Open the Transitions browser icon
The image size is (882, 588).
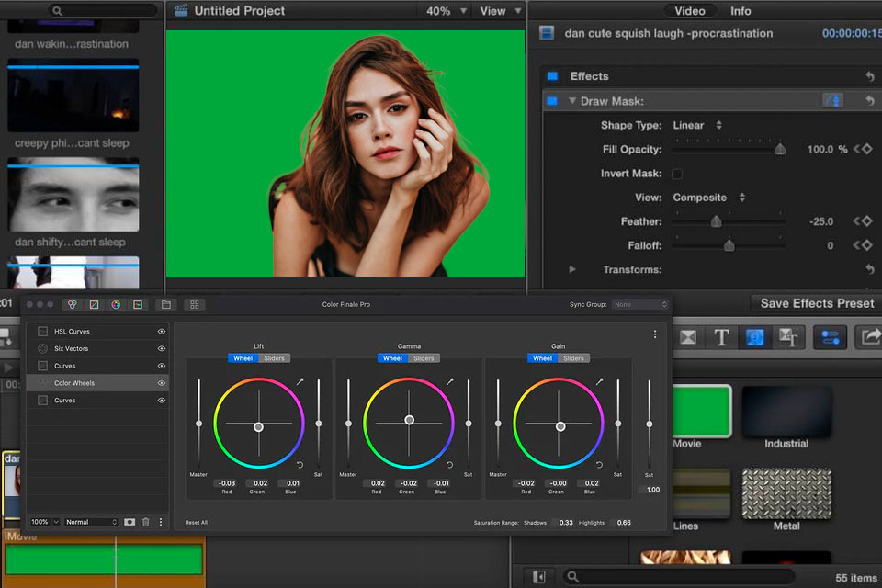click(x=688, y=337)
